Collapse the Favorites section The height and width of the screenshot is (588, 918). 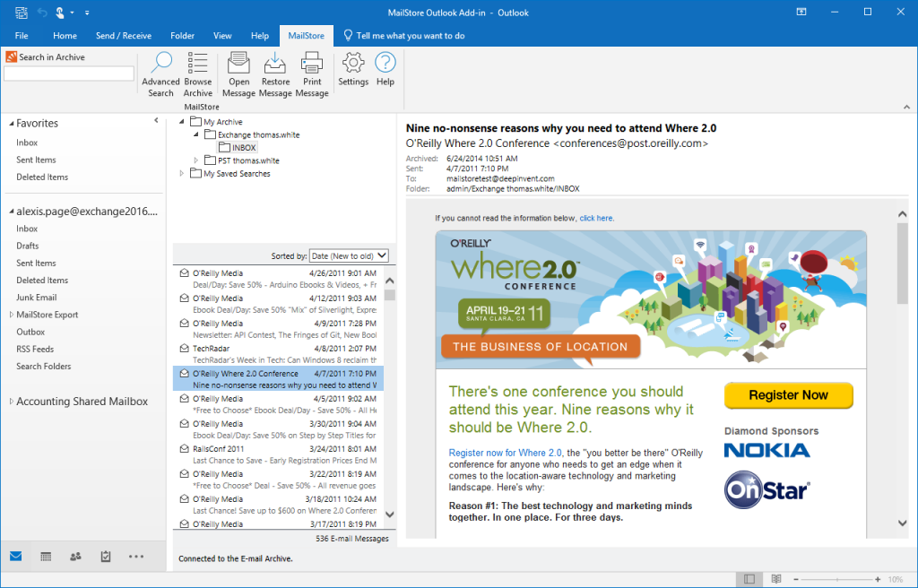coord(11,124)
